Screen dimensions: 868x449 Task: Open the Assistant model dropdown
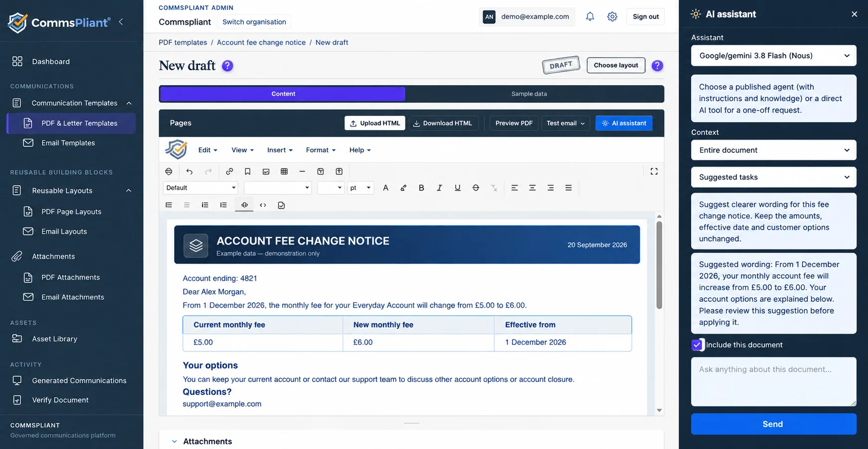pos(773,56)
